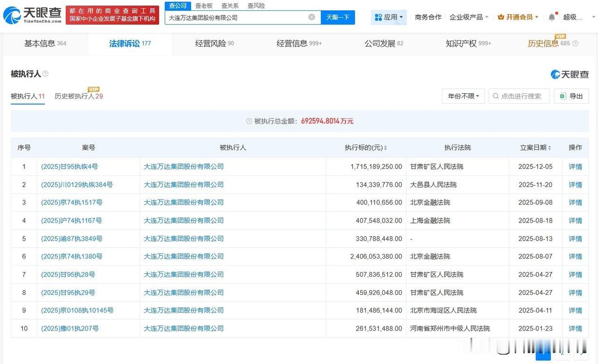This screenshot has width=598, height=364.
Task: Open the 开通会员 membership dropdown
Action: [518, 17]
